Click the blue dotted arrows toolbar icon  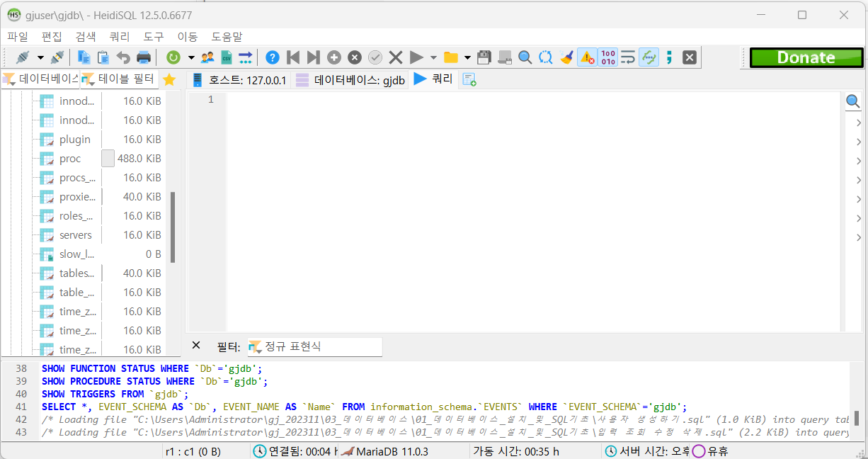(x=246, y=57)
